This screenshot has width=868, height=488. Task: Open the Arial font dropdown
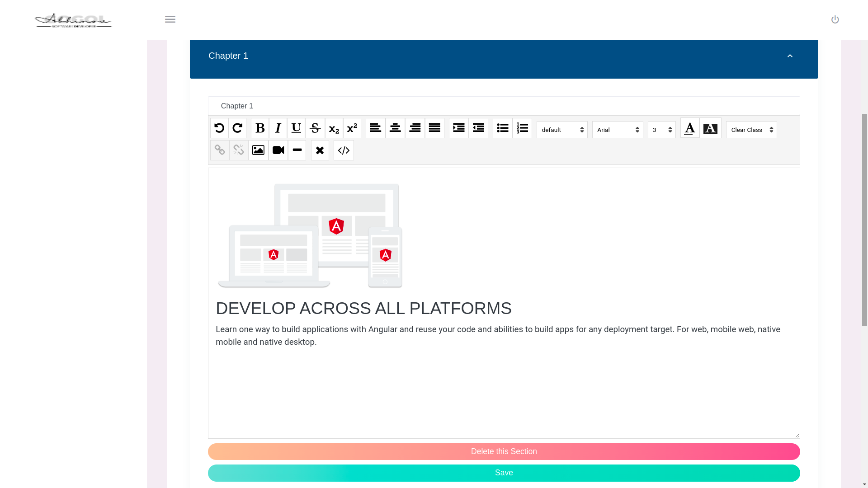click(x=618, y=130)
